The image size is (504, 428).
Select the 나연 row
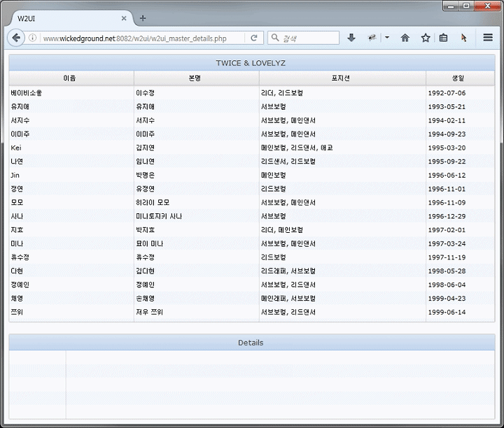click(x=252, y=161)
